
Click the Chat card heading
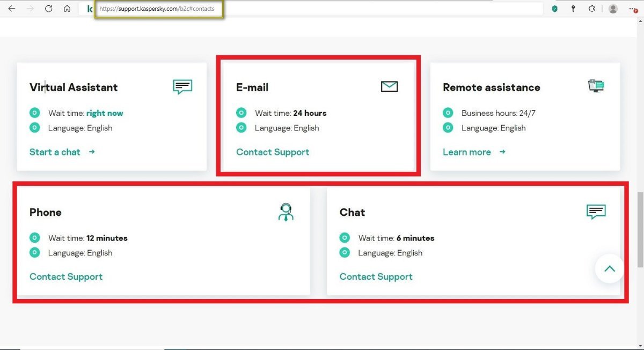click(x=352, y=213)
